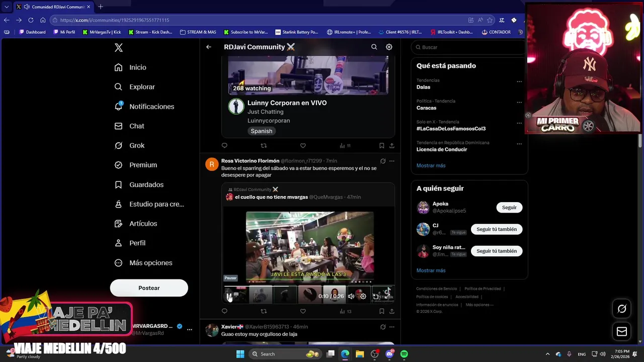Refresh the browser page

pos(31,20)
